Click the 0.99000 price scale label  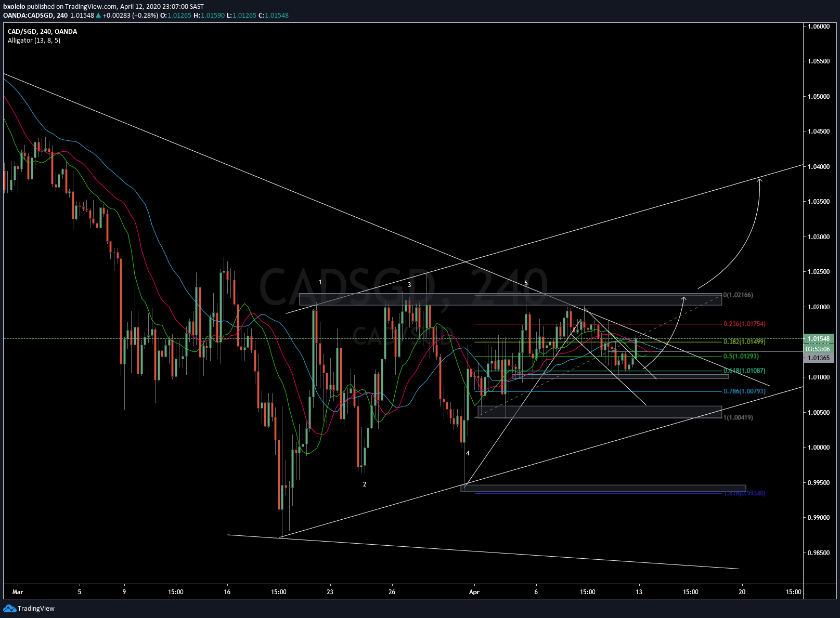[819, 517]
